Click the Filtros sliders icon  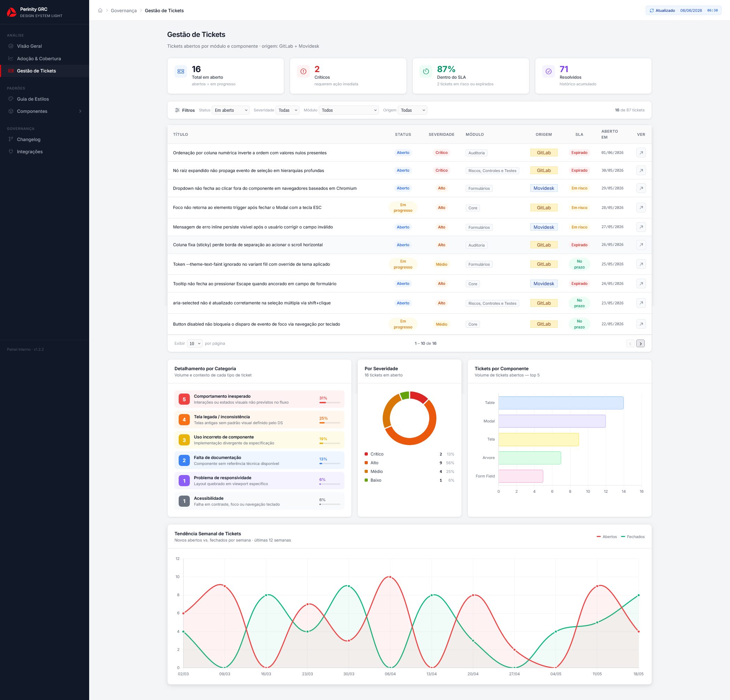[177, 110]
